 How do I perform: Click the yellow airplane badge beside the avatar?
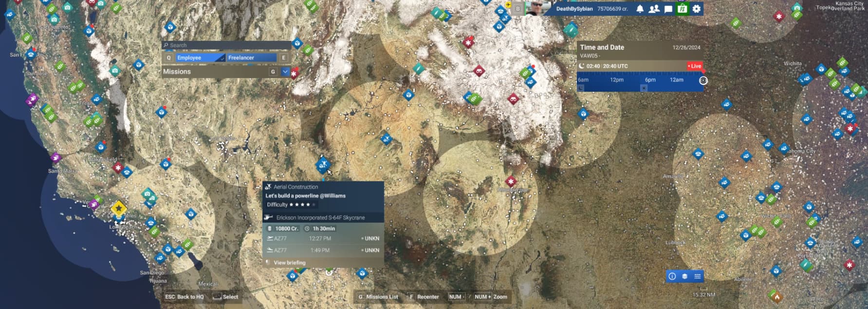tap(508, 5)
